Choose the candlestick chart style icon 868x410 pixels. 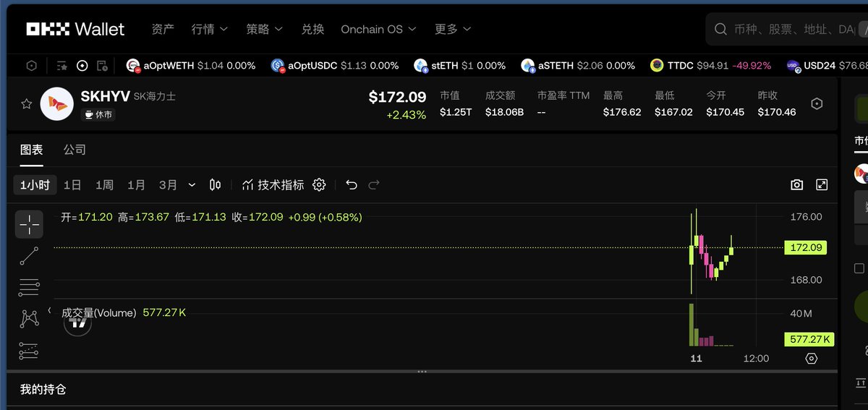pos(215,185)
